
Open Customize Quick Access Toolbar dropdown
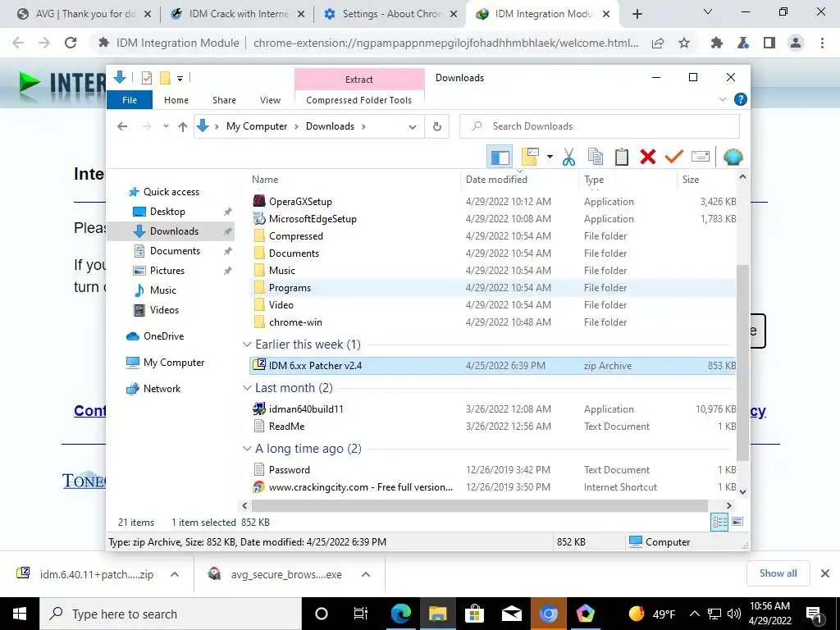pyautogui.click(x=180, y=79)
